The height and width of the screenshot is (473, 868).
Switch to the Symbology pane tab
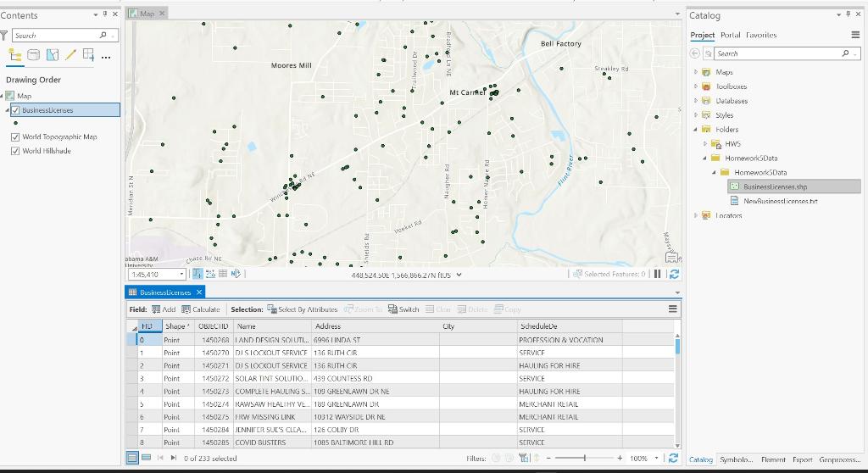click(736, 459)
